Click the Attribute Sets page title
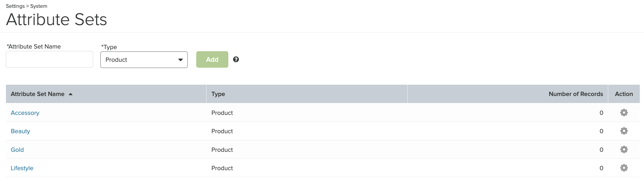Screen dimensions: 644x185 point(57,19)
